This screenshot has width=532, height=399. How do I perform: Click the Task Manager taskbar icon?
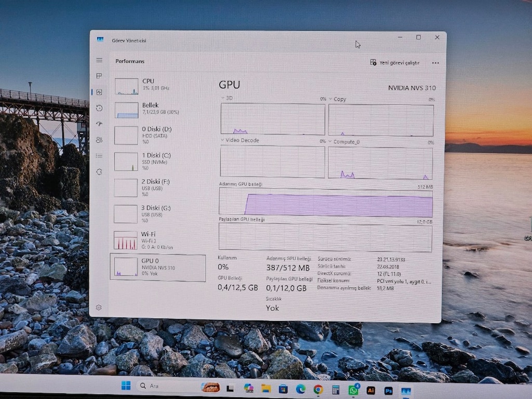[406, 392]
